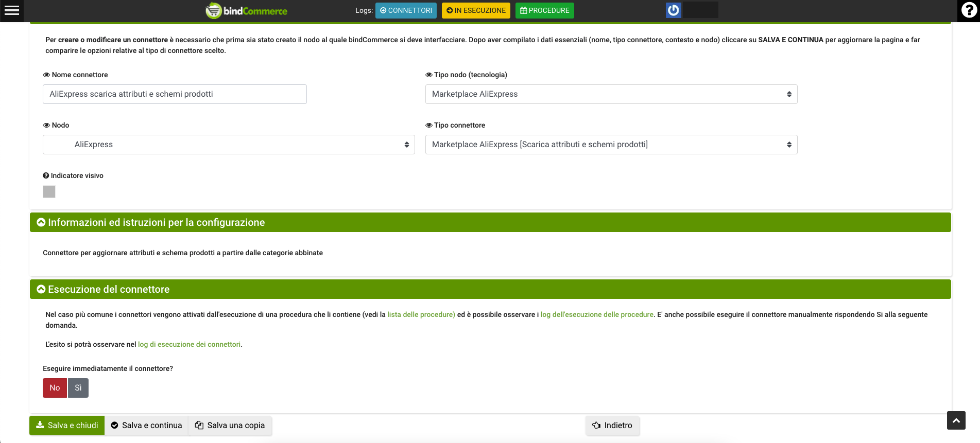This screenshot has width=980, height=443.
Task: Open the CONNETTORI logs tab
Action: [x=406, y=11]
